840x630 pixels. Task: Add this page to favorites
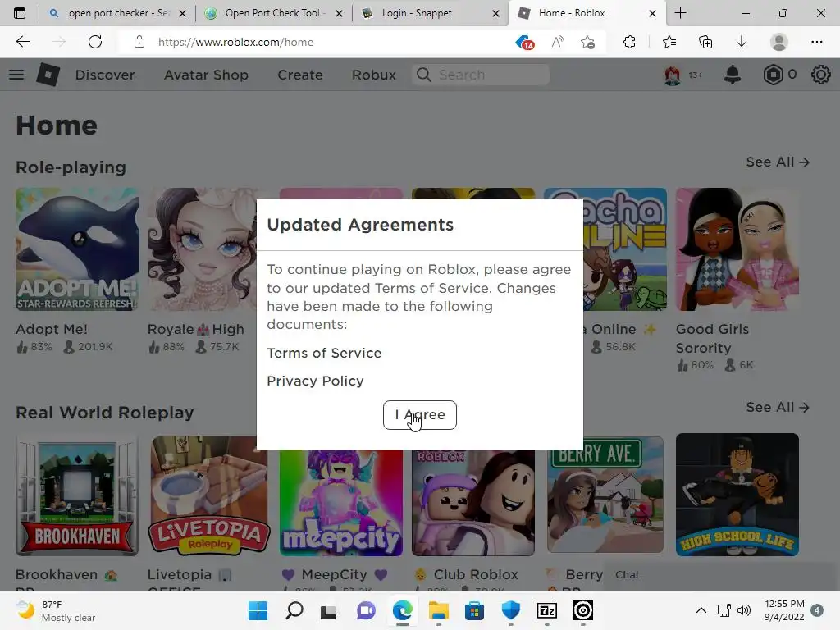[x=587, y=42]
